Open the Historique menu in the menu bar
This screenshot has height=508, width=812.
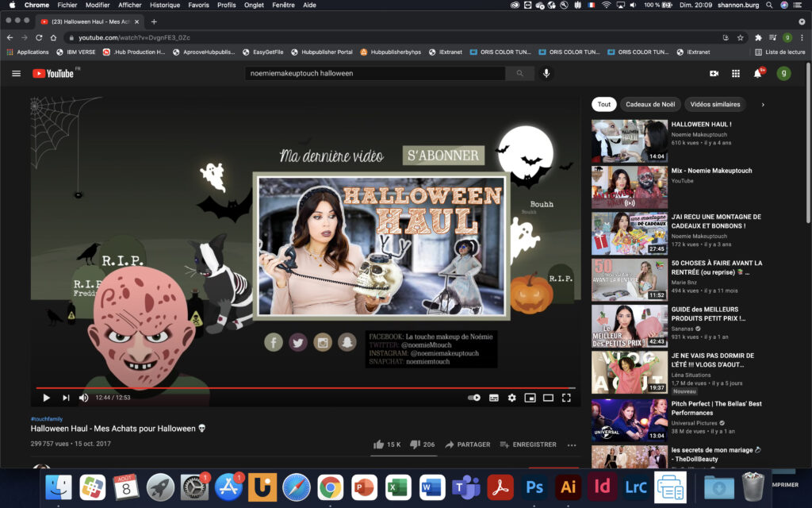[x=165, y=5]
